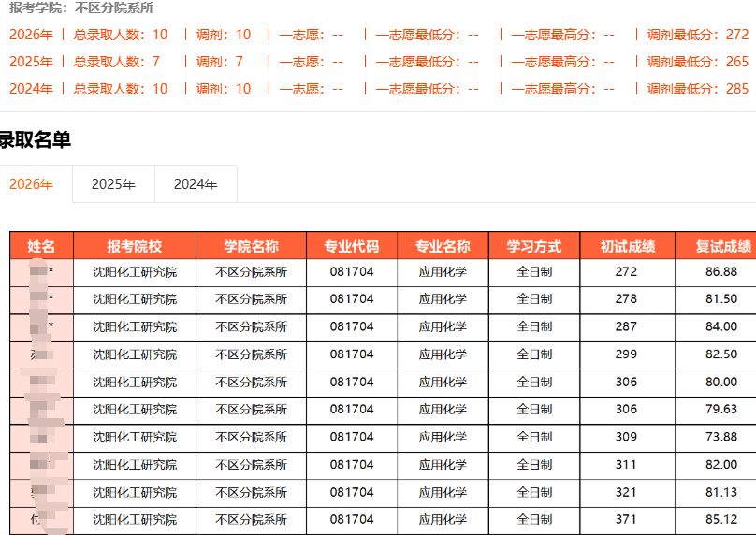Select the initial score 278 cell
The height and width of the screenshot is (535, 756).
pos(628,299)
